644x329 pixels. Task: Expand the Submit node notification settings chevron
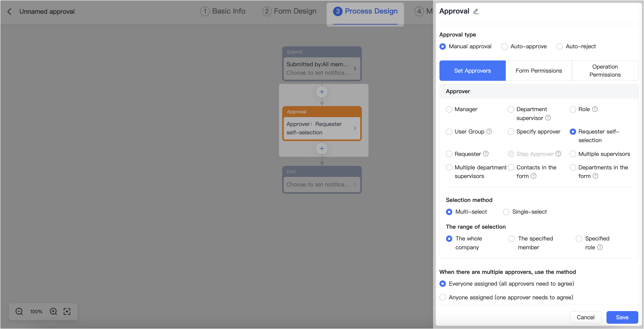coord(355,68)
